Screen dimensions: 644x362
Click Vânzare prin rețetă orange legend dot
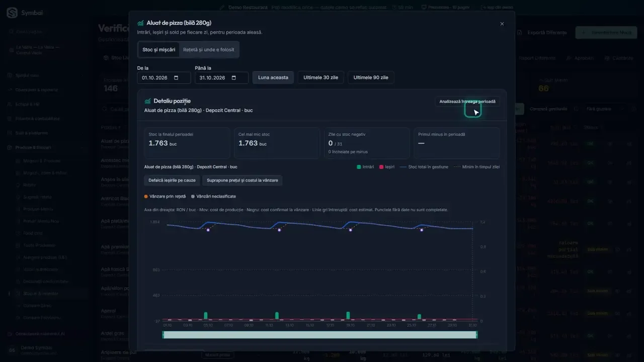(x=146, y=196)
